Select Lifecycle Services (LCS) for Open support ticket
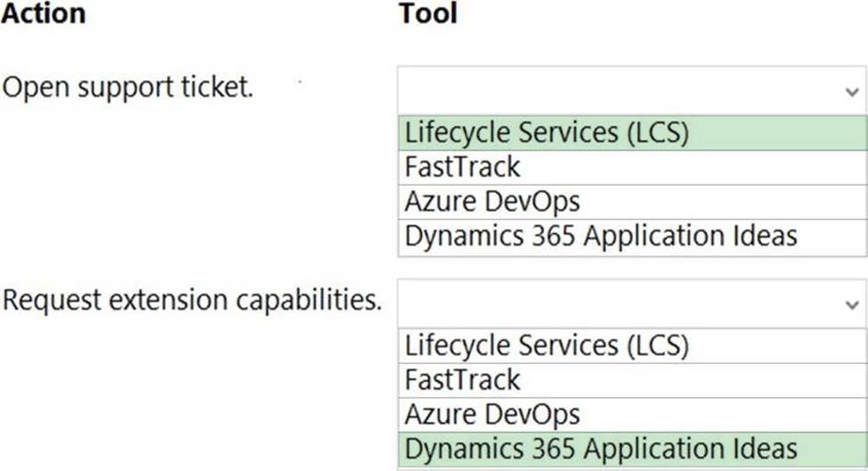The height and width of the screenshot is (471, 868). click(x=632, y=133)
